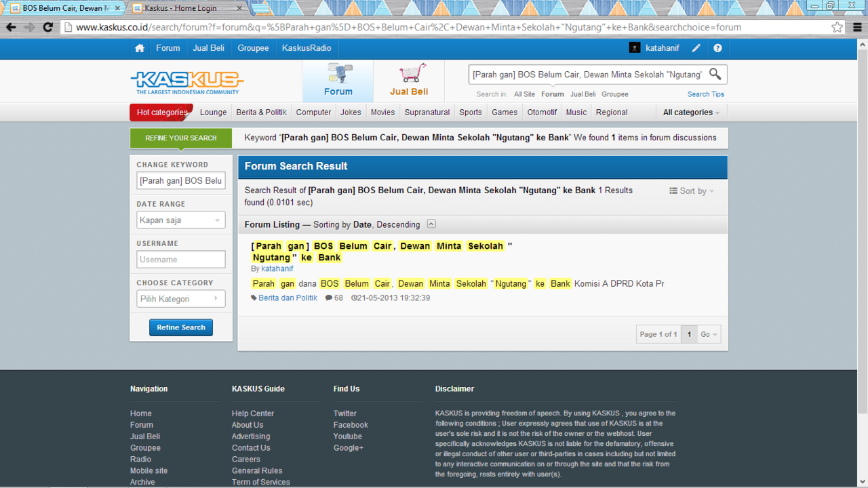Viewport: 868px width, 488px height.
Task: Open the Music category
Action: coord(576,113)
